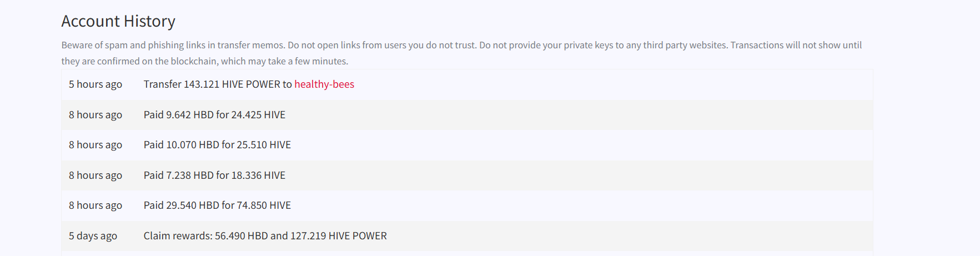This screenshot has height=256, width=980.
Task: Select the Paid 10.070 HBD transaction text
Action: point(217,145)
